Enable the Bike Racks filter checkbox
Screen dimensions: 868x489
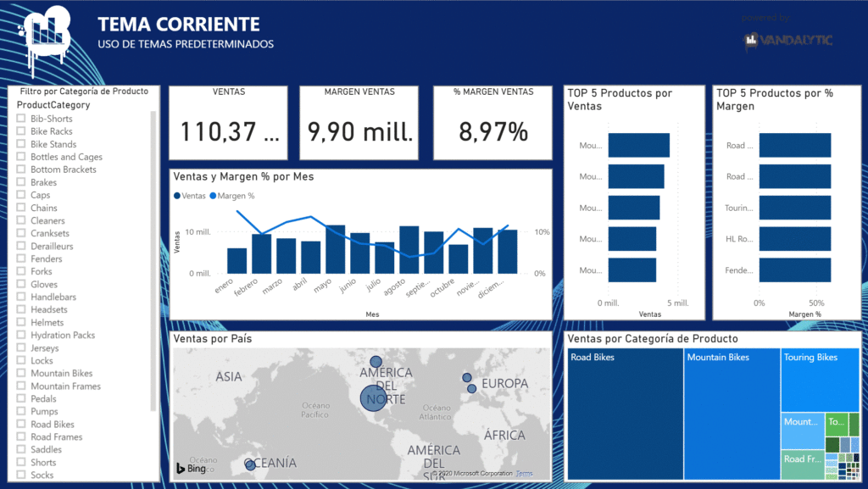tap(21, 131)
